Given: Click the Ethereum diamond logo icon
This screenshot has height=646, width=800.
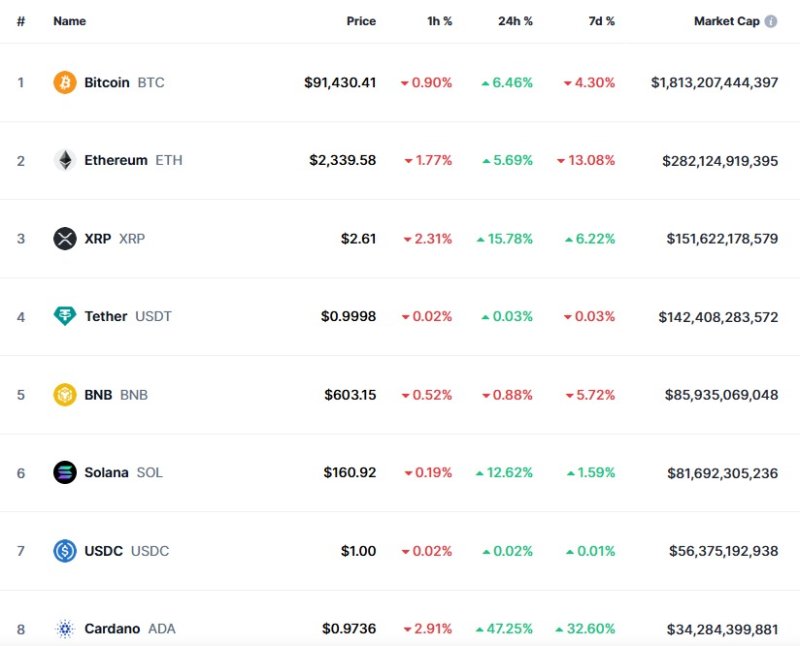Looking at the screenshot, I should click(65, 160).
